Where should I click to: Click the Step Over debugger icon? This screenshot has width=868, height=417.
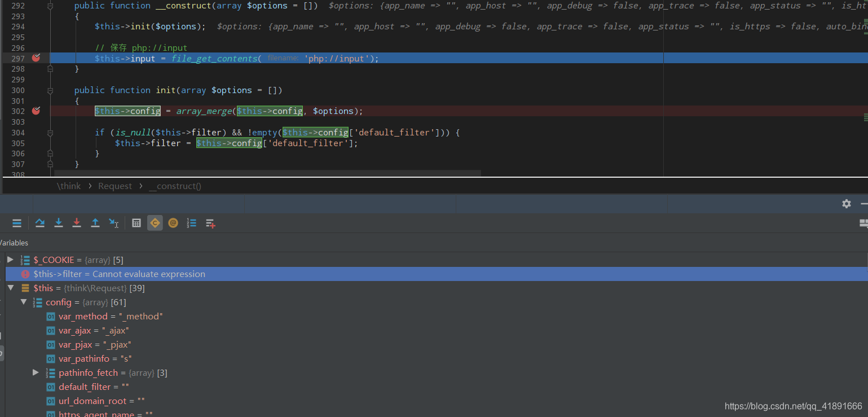click(x=39, y=223)
